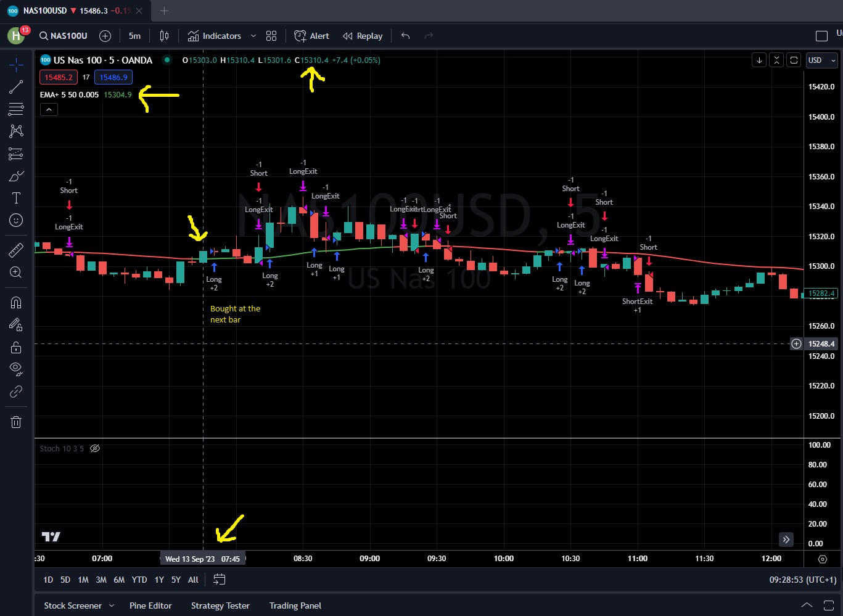Screen dimensions: 843x616
Task: Maximize the main chart pane
Action: (x=794, y=60)
